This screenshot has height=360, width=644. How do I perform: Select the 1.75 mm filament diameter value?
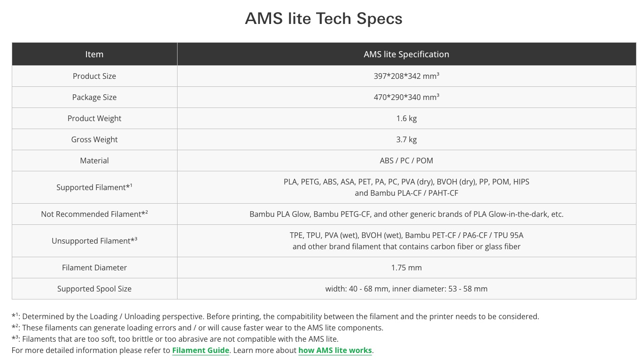[x=406, y=268]
